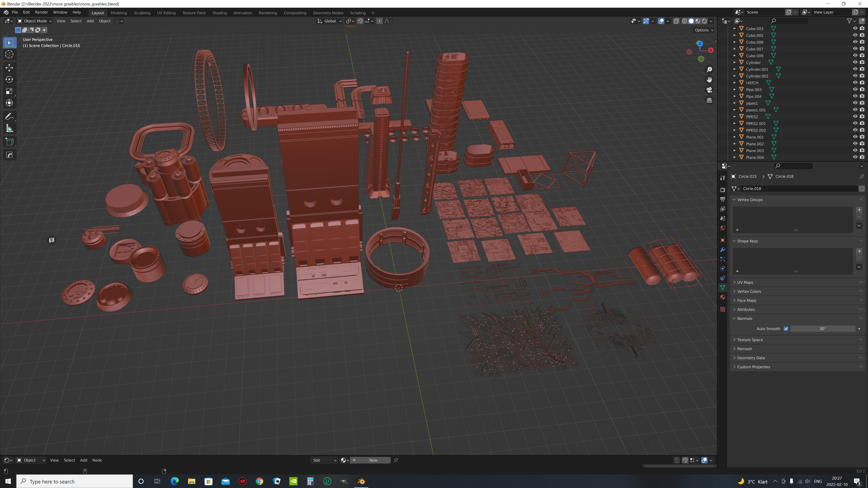Screen dimensions: 868x488
Task: Select the Move tool in the viewport toolbar
Action: (x=9, y=68)
